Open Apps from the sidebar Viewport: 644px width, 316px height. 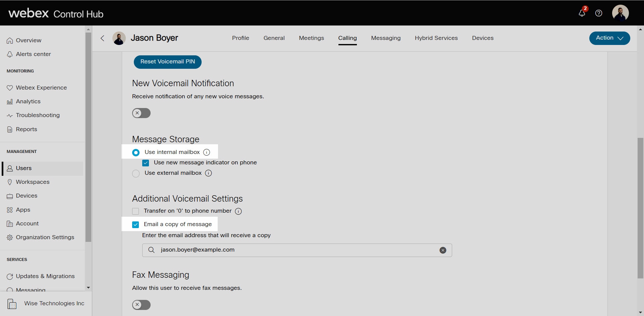coord(23,210)
